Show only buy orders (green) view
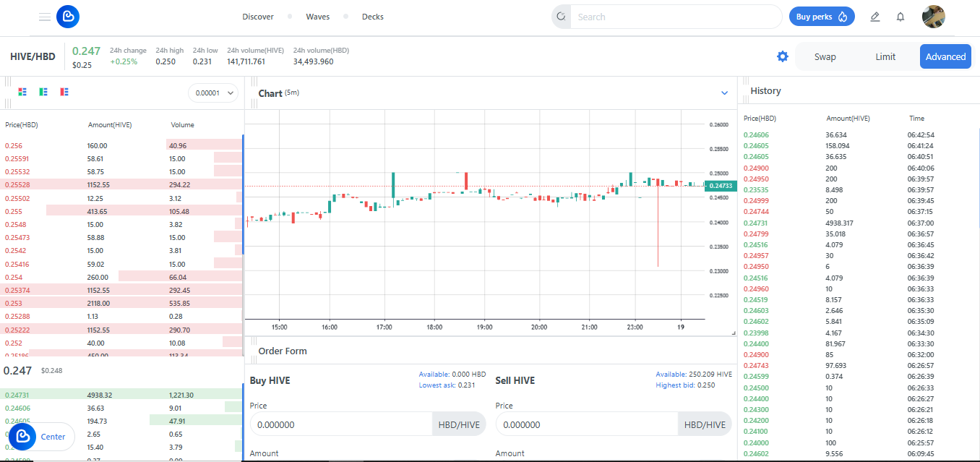The width and height of the screenshot is (980, 462). click(x=44, y=92)
